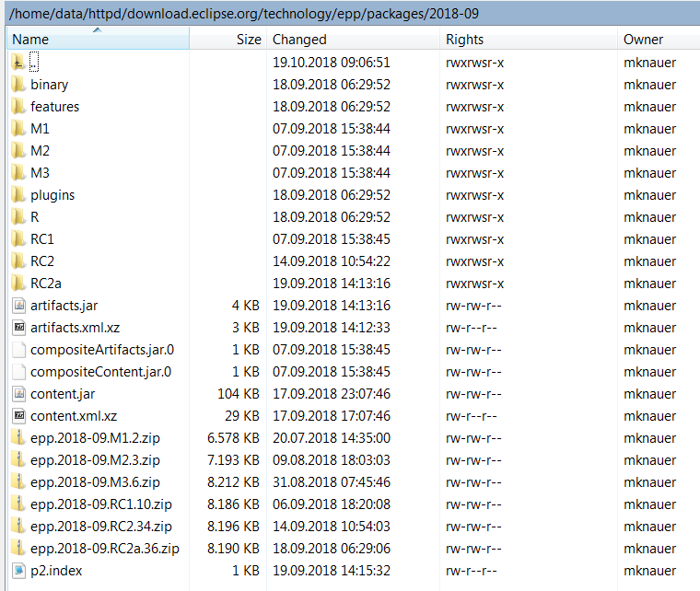
Task: Select file name 'compositeArtifacts.jar.0'
Action: 102,349
